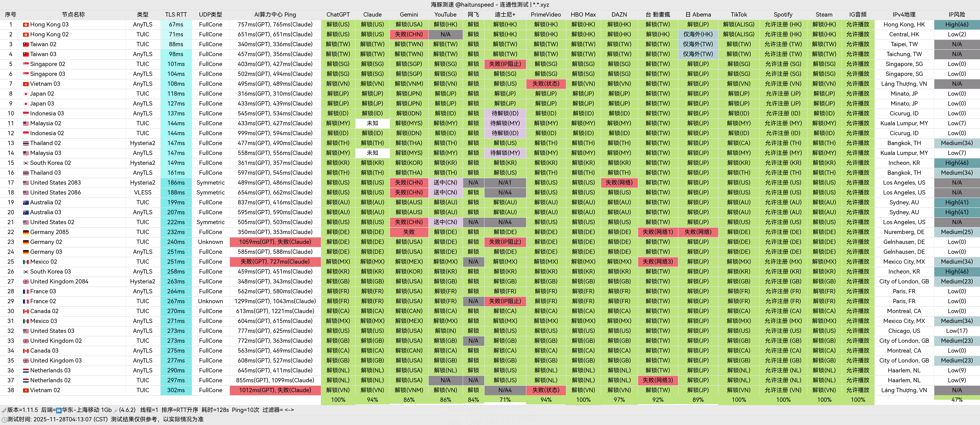Click the flag icon of Netherlands 03
This screenshot has width=980, height=425.
(x=26, y=371)
